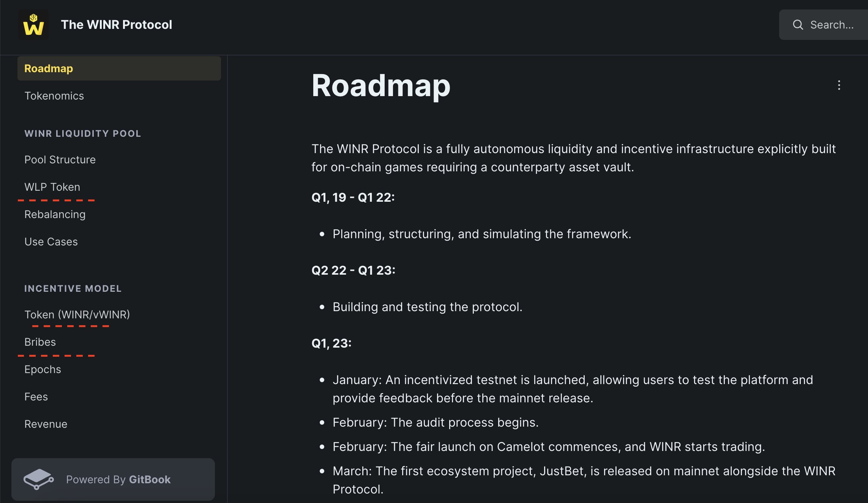Screen dimensions: 868x503
Task: Focus the Search input field
Action: [832, 25]
